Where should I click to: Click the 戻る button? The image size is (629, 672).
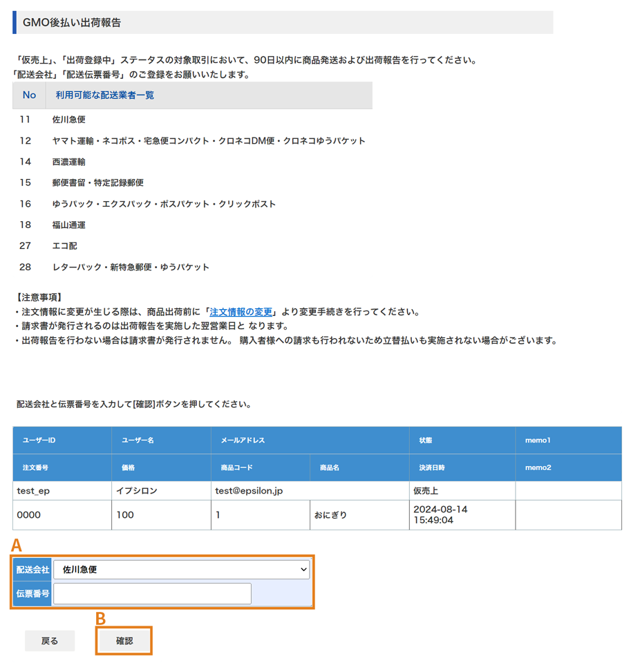[50, 641]
